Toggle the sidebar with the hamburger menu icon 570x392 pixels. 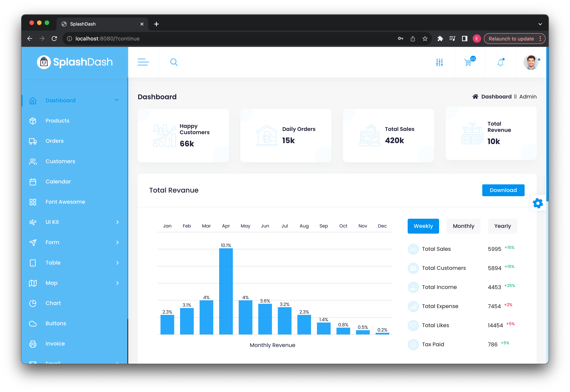(x=143, y=62)
